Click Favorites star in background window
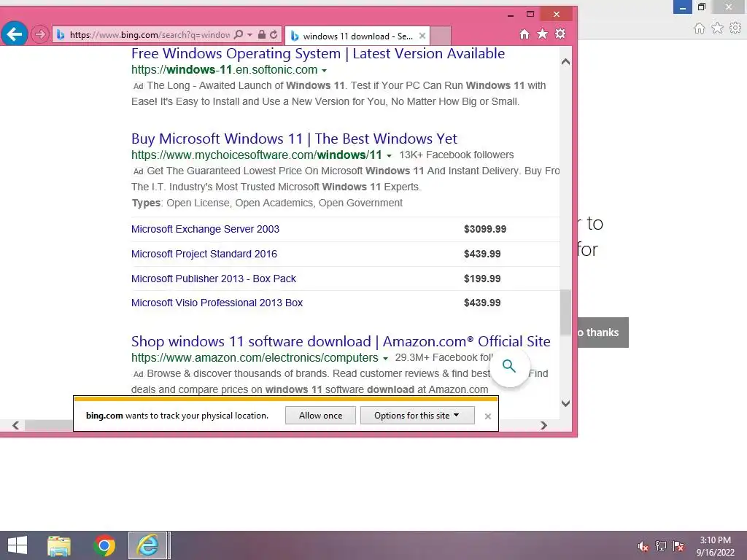747x560 pixels. pos(717,28)
